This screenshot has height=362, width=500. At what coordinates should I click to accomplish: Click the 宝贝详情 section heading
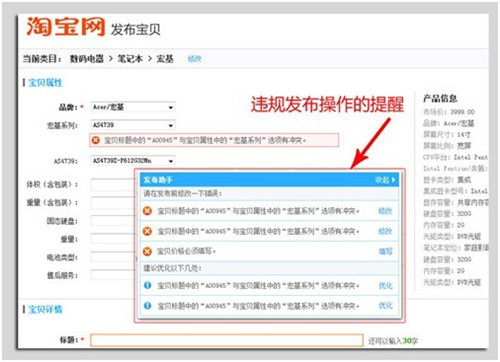pos(45,309)
